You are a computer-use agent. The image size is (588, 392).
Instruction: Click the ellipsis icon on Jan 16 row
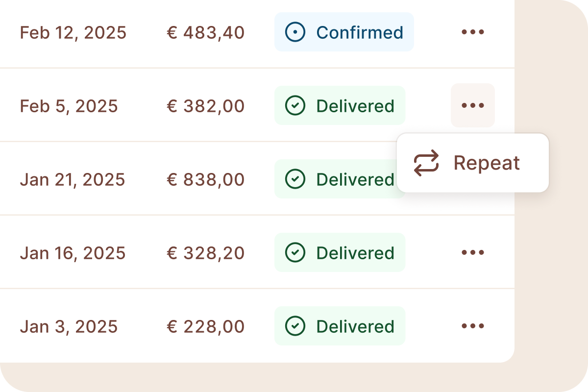point(472,252)
